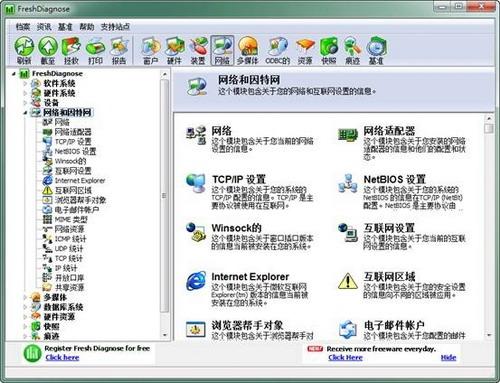The image size is (500, 383).
Task: Open 电子邮件帐户 module in right panel
Action: pos(394,325)
